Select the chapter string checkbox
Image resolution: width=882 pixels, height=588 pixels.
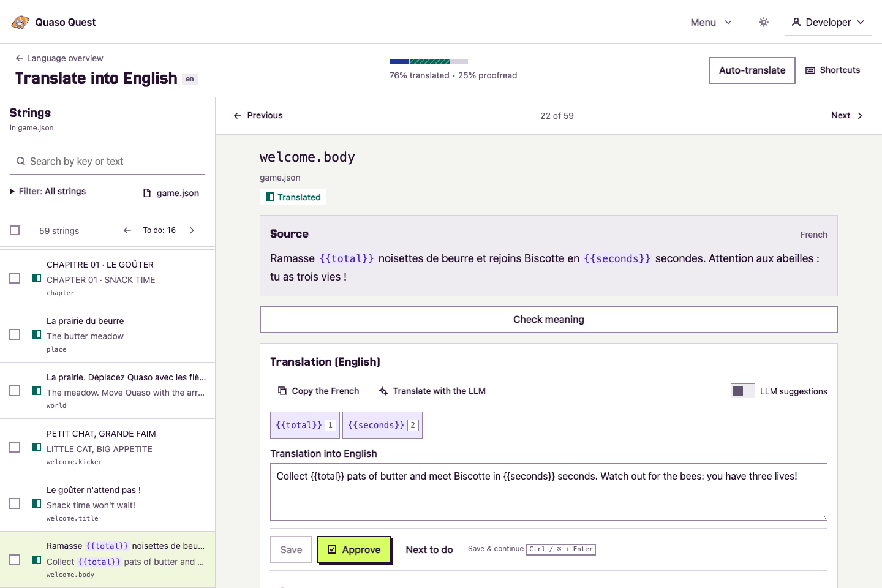pyautogui.click(x=15, y=278)
